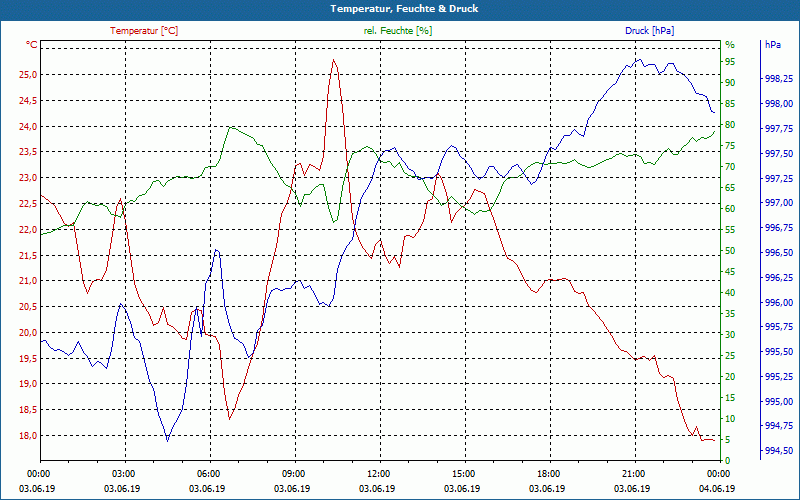Click the 12:00 time axis label
800x500 pixels.
pyautogui.click(x=377, y=473)
